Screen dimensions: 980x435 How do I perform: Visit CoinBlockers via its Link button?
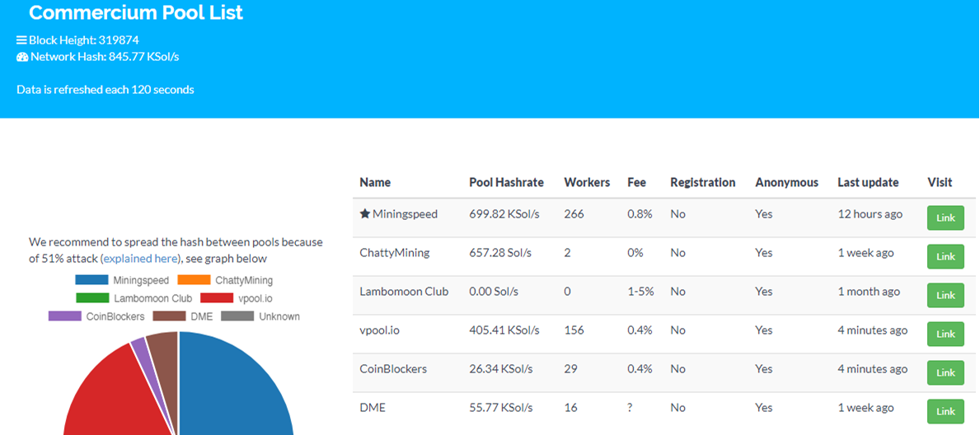[945, 373]
